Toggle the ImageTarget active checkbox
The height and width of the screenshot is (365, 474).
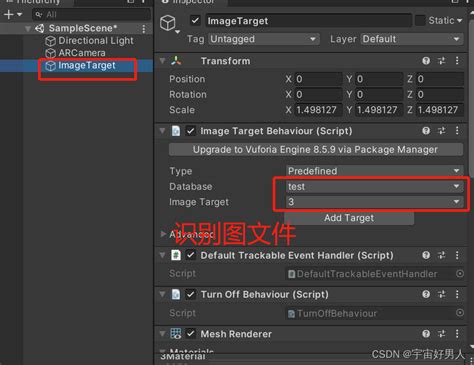(x=195, y=21)
